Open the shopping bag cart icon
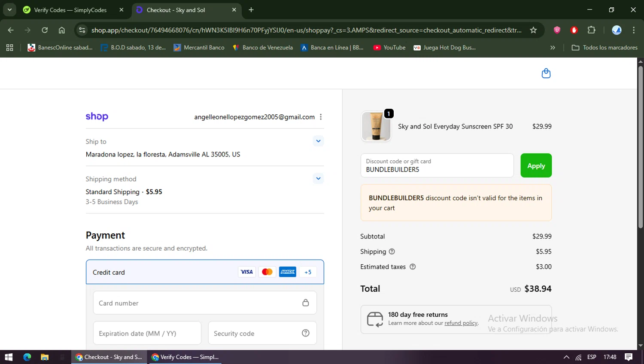 (546, 73)
